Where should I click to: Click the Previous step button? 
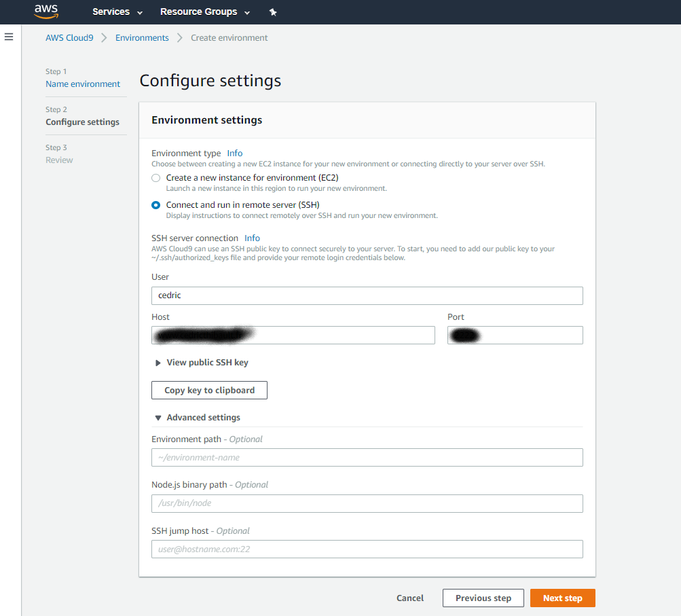pyautogui.click(x=483, y=598)
